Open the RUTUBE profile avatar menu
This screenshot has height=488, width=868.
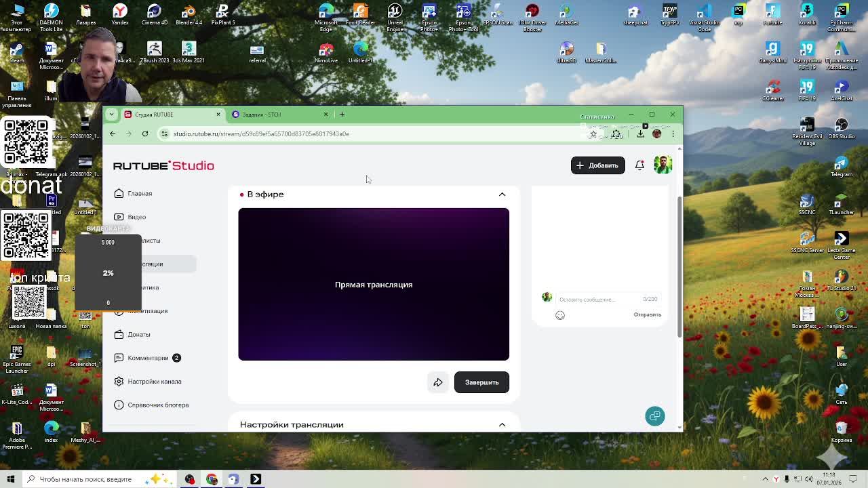[663, 165]
